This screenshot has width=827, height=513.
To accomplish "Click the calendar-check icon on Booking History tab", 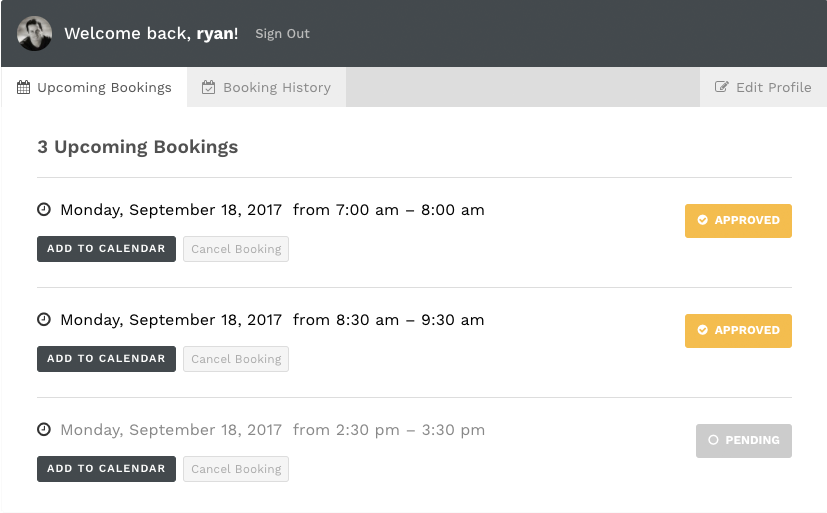I will 209,87.
